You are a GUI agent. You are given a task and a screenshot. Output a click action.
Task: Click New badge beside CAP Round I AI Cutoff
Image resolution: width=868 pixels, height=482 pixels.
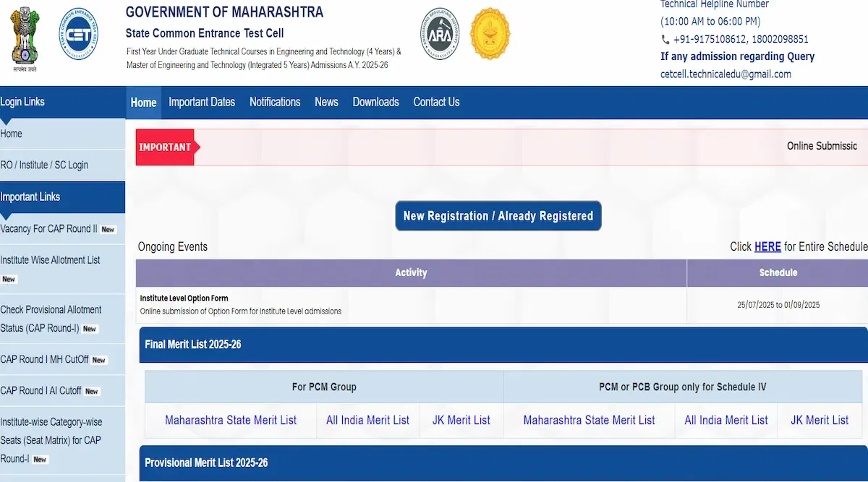[92, 392]
